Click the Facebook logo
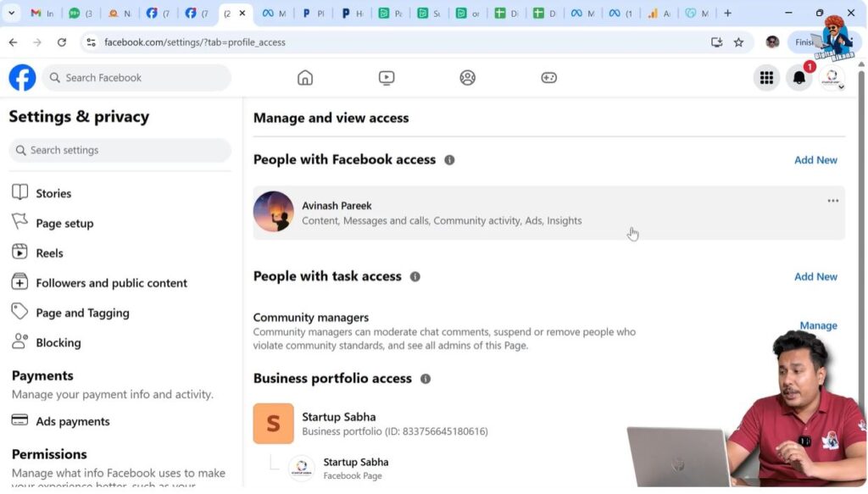Screen dimensions: 868x494 point(21,77)
